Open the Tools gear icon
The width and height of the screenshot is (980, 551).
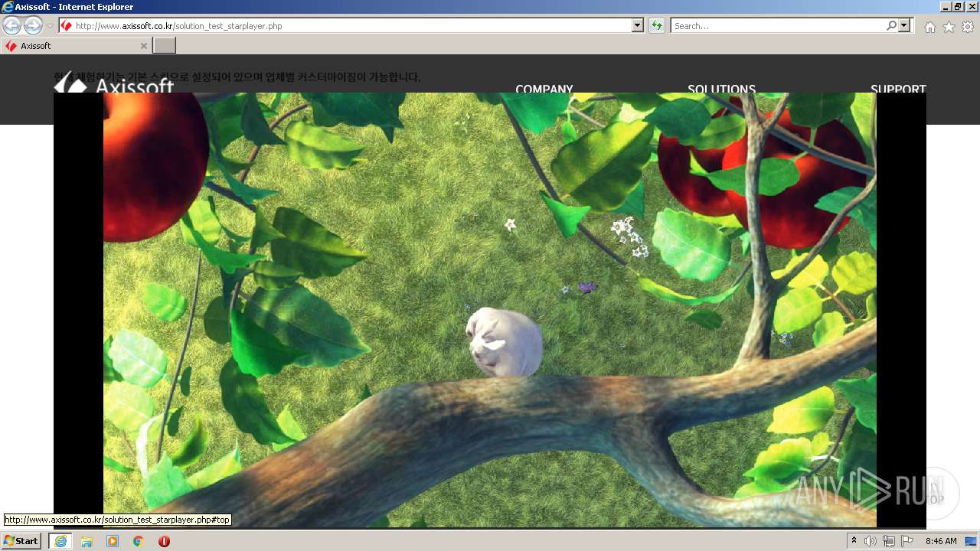point(968,27)
